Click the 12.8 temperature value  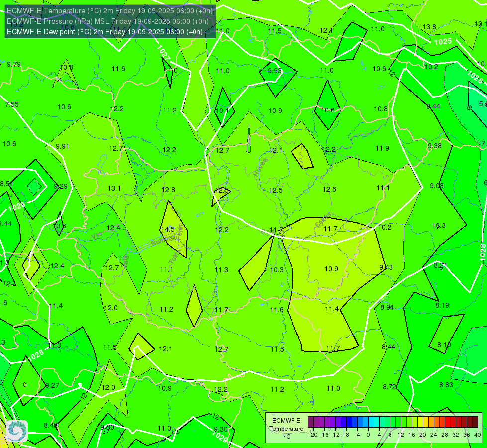click(x=168, y=190)
